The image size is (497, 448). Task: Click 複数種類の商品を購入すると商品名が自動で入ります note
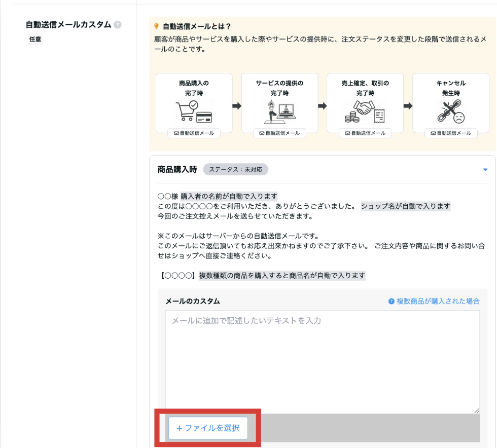pos(282,275)
